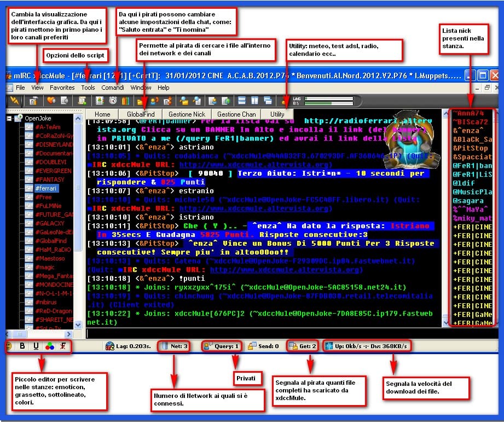The image size is (504, 422).
Task: Toggle underline text formatting
Action: coord(36,346)
